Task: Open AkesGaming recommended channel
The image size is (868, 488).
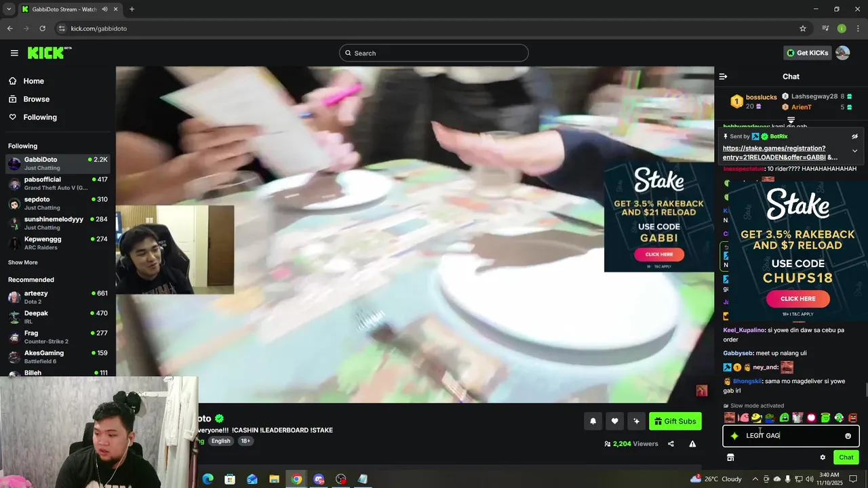Action: click(58, 357)
